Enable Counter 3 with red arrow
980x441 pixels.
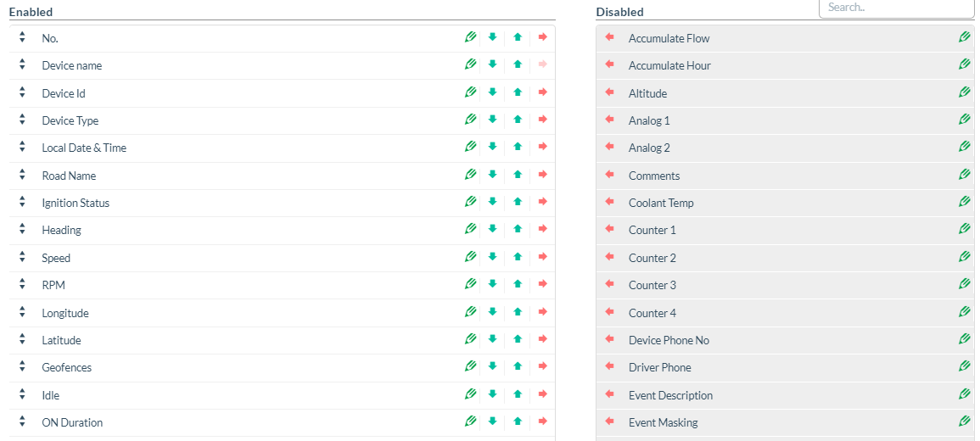(x=609, y=285)
